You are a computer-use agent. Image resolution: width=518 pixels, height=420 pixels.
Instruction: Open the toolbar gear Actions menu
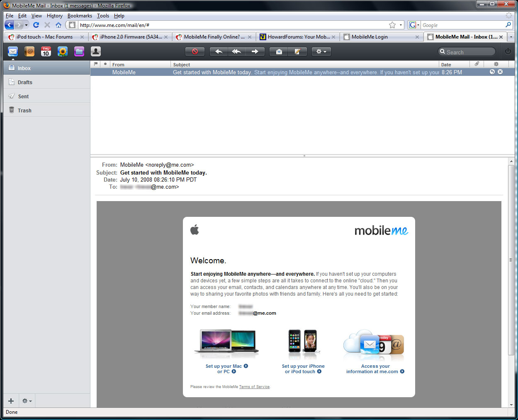point(321,51)
